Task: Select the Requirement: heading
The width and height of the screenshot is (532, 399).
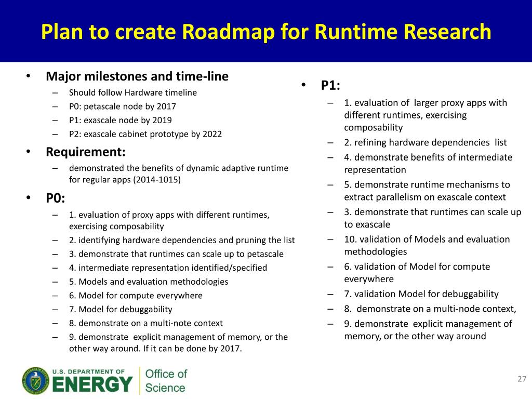Action: point(86,152)
